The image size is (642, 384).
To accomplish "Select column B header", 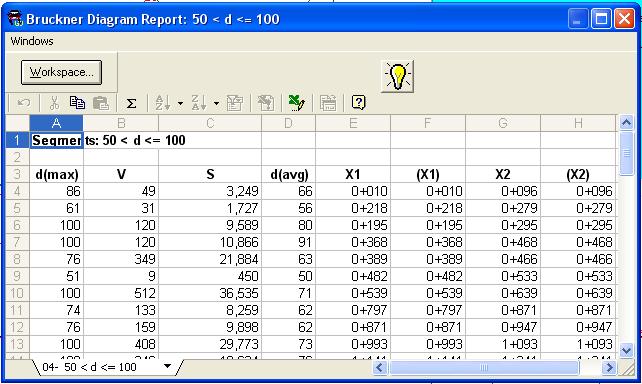I will pyautogui.click(x=121, y=123).
